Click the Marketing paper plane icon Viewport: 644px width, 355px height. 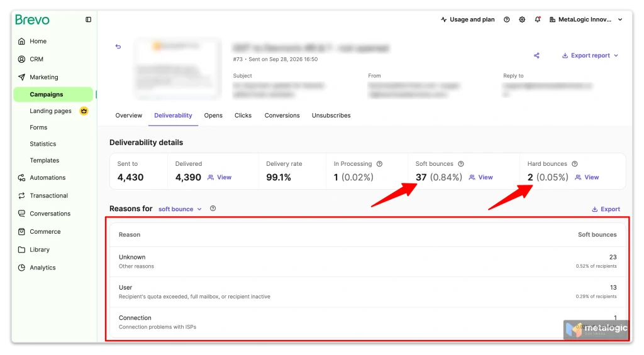coord(21,77)
